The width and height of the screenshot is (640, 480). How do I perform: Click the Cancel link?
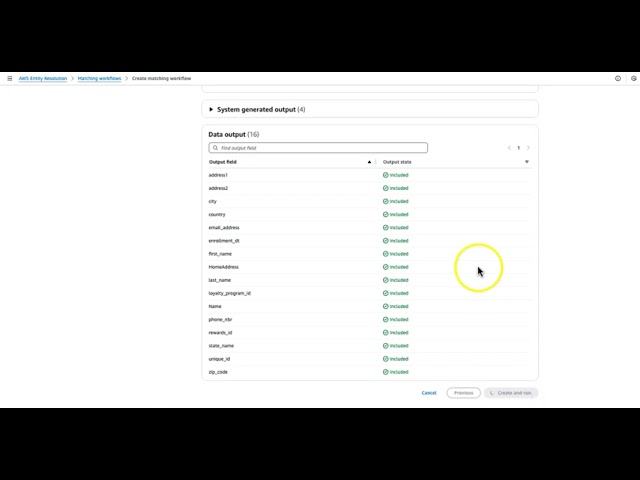pyautogui.click(x=429, y=393)
